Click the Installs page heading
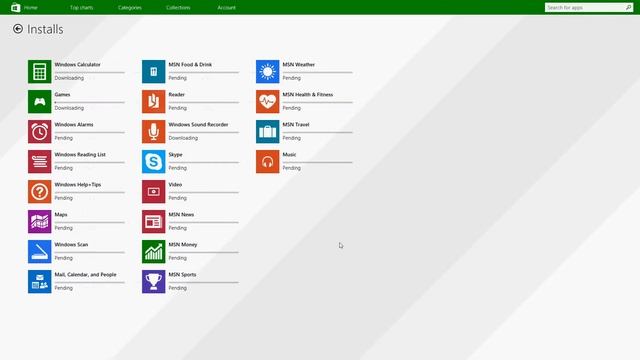Image resolution: width=640 pixels, height=360 pixels. tap(45, 29)
